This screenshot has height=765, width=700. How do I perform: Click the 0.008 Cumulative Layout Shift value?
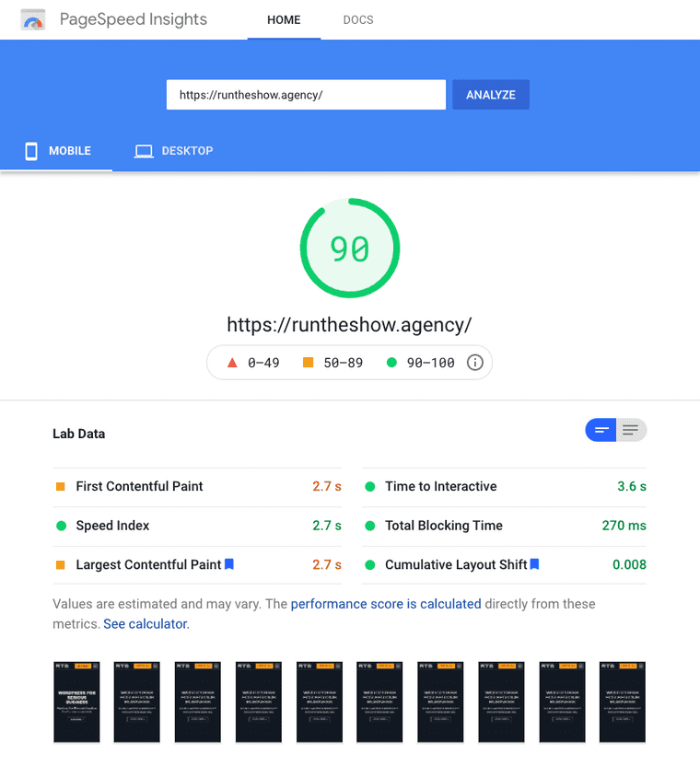click(629, 564)
